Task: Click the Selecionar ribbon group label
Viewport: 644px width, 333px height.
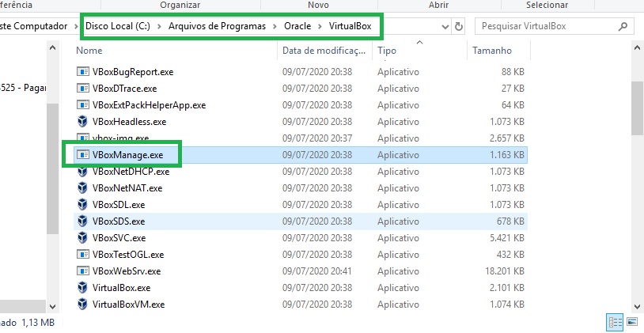Action: [x=547, y=5]
